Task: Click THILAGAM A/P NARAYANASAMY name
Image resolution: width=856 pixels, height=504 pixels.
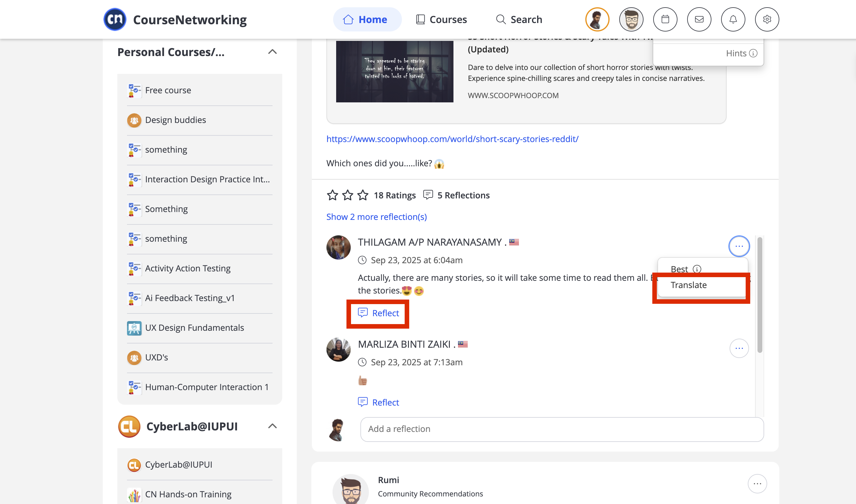Action: [x=430, y=242]
